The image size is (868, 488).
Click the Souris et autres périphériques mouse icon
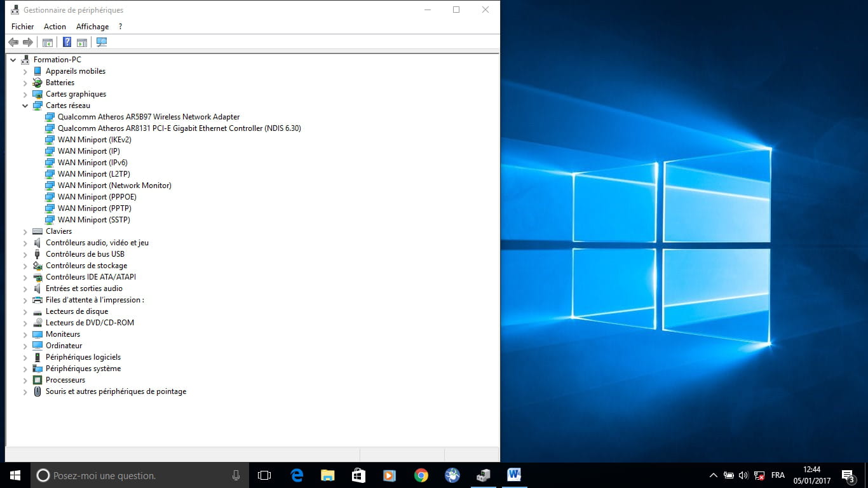click(x=37, y=391)
